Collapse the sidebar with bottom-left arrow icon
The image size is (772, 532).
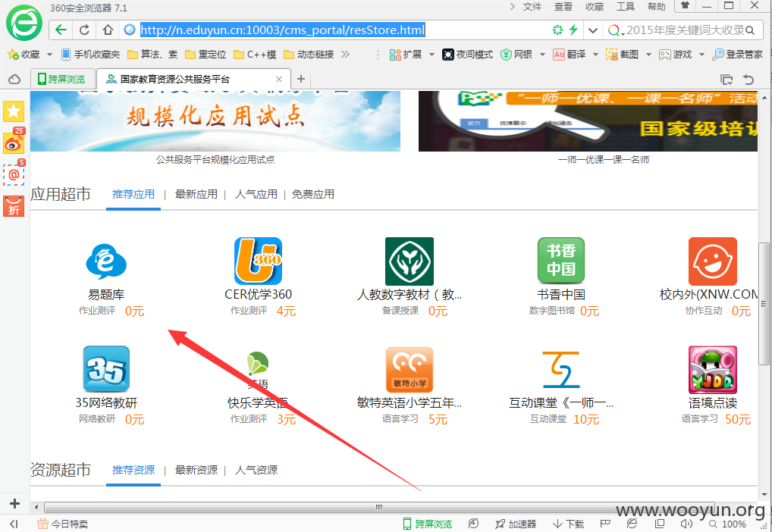tap(14, 524)
